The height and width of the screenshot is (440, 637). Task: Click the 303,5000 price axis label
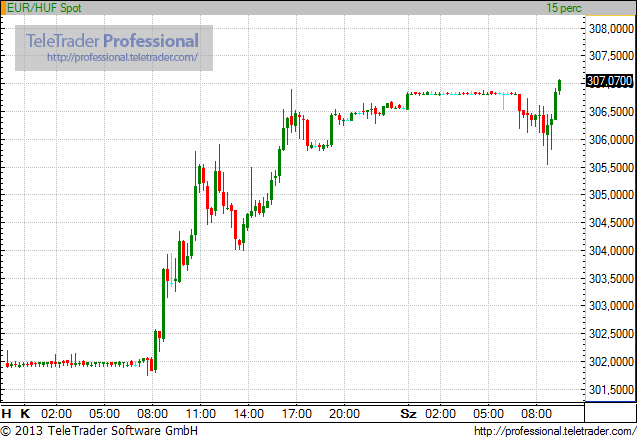[611, 278]
